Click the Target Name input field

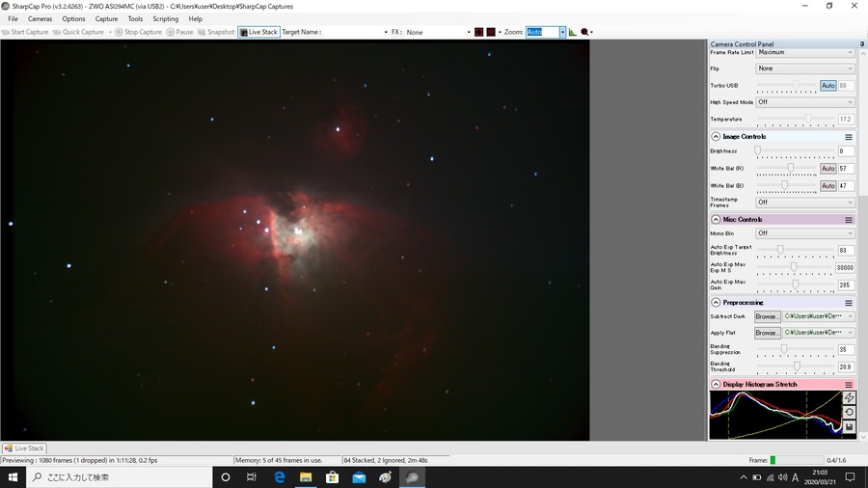coord(355,32)
